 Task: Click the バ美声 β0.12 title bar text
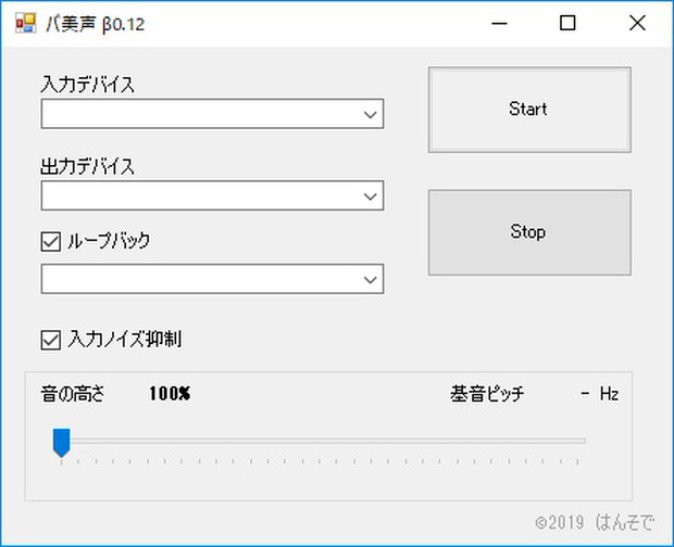tap(96, 24)
